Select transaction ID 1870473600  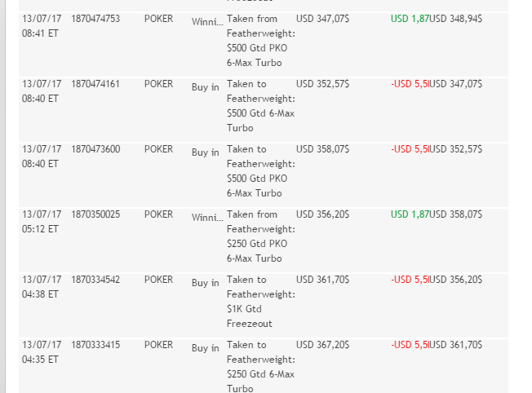[95, 149]
